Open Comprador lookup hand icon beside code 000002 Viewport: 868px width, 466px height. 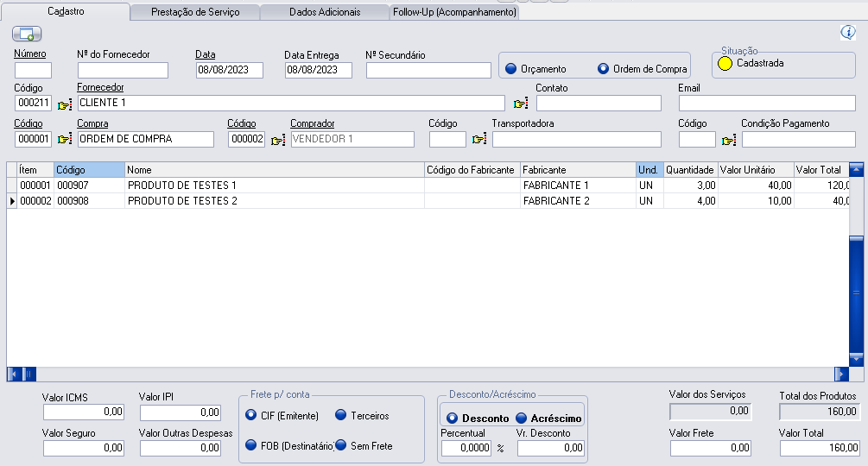point(277,140)
